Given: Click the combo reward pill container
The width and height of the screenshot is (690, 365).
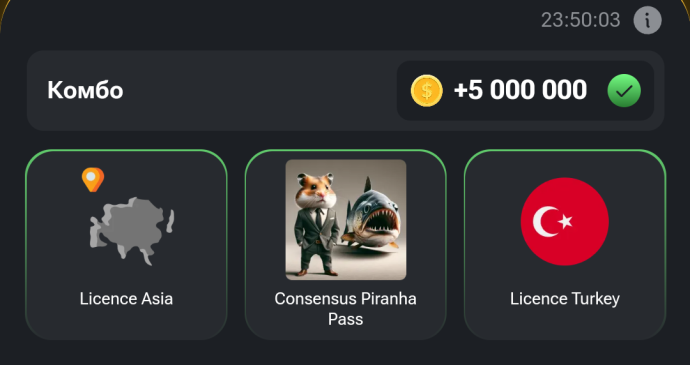Looking at the screenshot, I should point(525,90).
